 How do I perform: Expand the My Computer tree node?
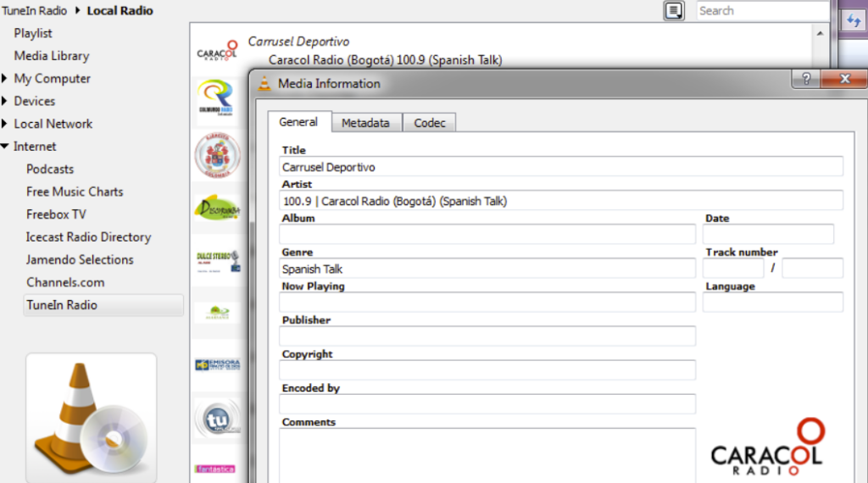[4, 79]
